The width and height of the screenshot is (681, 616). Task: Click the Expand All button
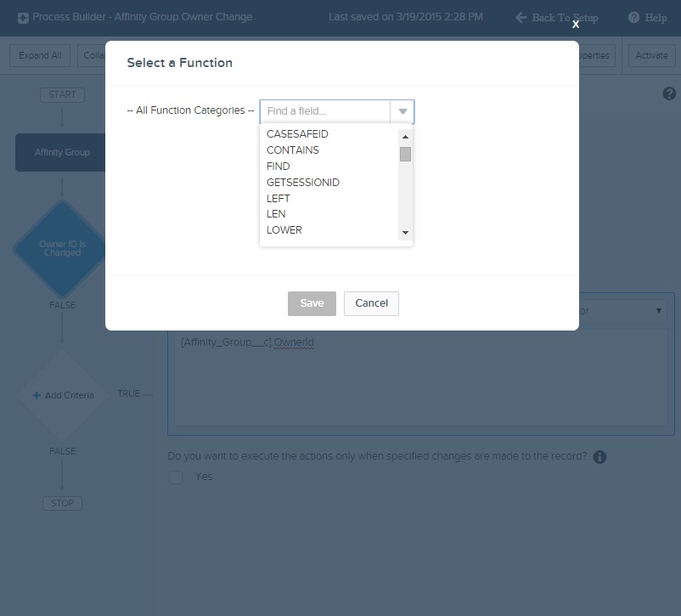pyautogui.click(x=39, y=54)
